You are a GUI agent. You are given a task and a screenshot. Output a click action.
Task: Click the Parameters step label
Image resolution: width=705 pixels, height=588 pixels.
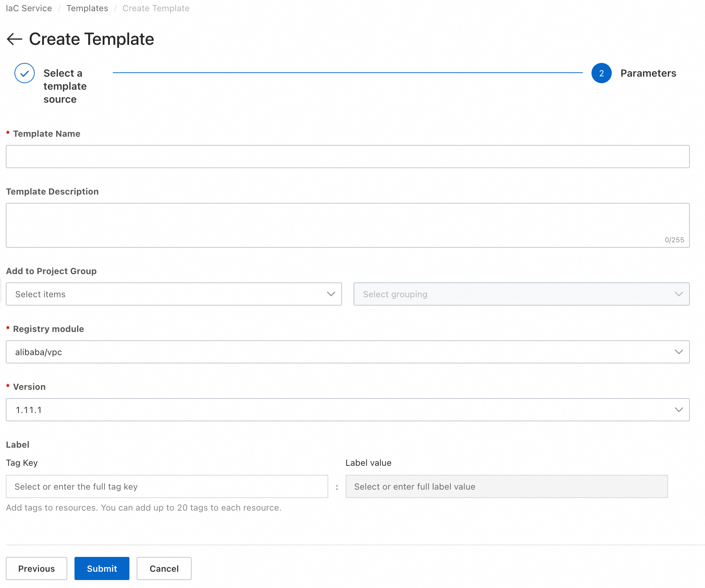pos(648,73)
